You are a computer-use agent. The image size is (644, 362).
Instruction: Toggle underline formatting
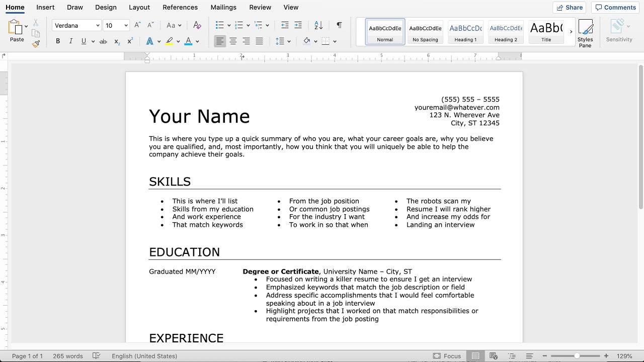pyautogui.click(x=84, y=41)
